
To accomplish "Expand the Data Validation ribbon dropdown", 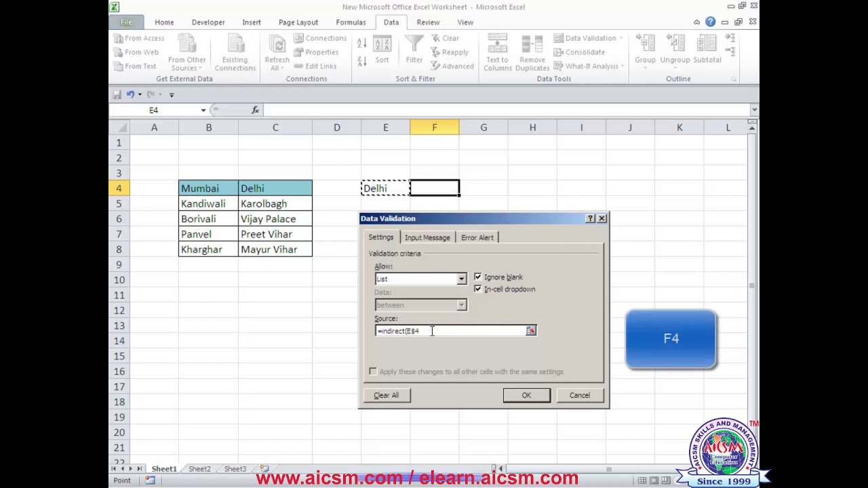I will (620, 39).
